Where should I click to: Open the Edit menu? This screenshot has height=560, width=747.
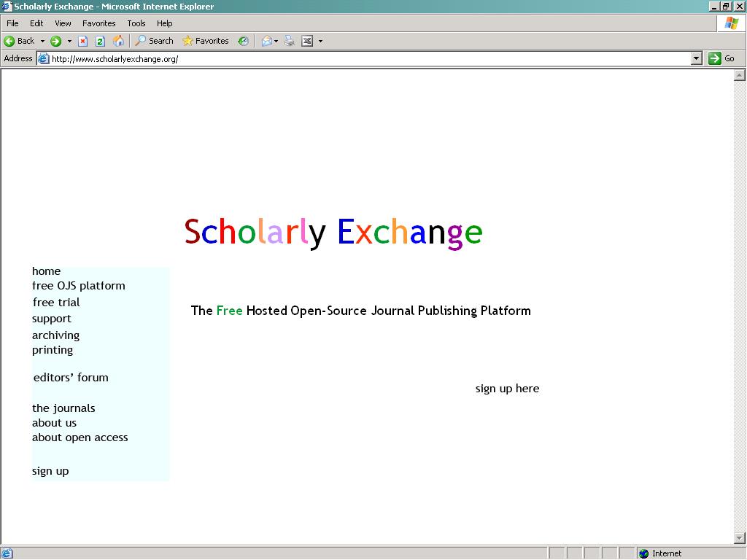coord(36,23)
